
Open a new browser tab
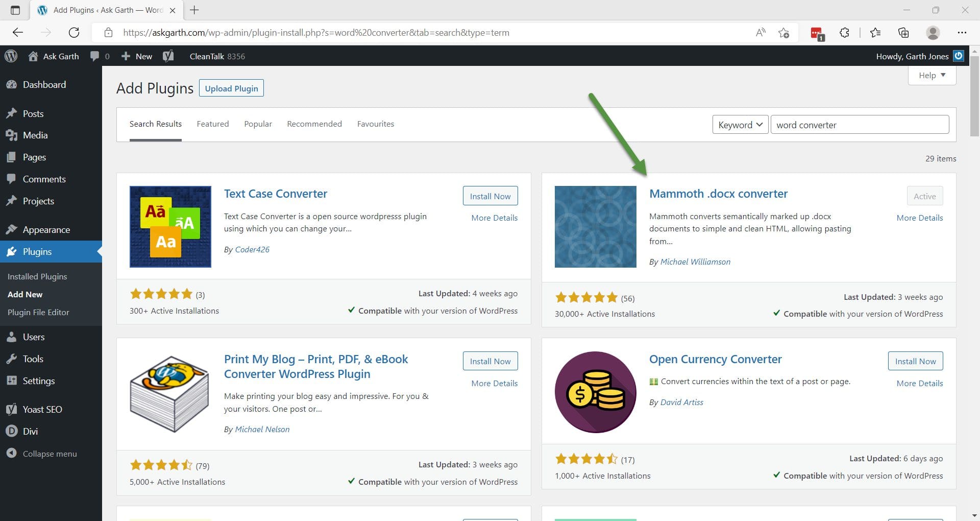pyautogui.click(x=194, y=10)
